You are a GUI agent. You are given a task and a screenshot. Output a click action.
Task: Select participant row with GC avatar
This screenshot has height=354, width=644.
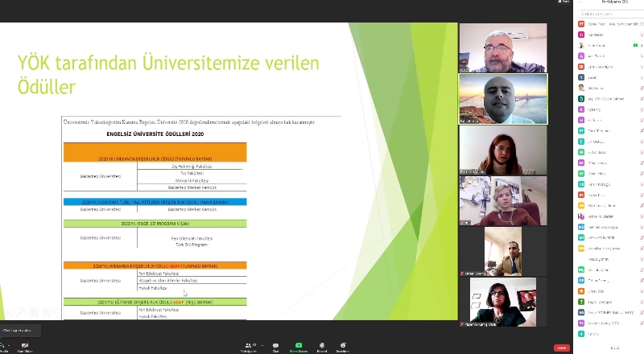click(611, 163)
